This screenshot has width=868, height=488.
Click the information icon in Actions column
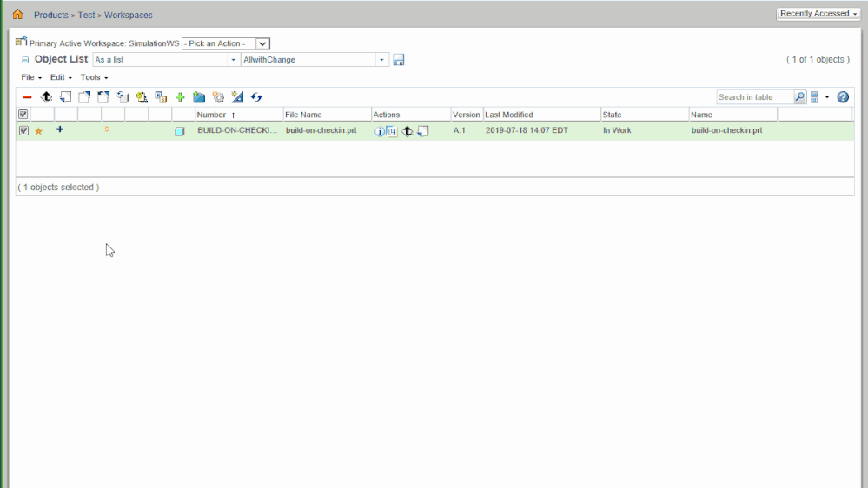[x=379, y=131]
